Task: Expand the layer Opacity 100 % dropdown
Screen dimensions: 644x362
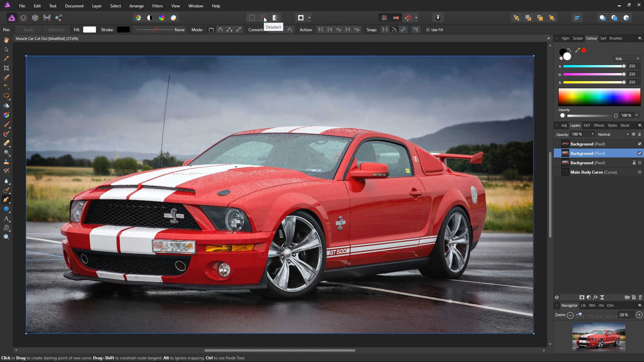Action: point(593,134)
